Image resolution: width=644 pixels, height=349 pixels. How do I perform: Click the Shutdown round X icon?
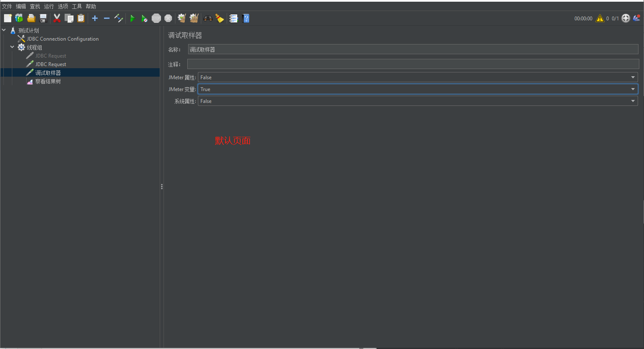168,18
